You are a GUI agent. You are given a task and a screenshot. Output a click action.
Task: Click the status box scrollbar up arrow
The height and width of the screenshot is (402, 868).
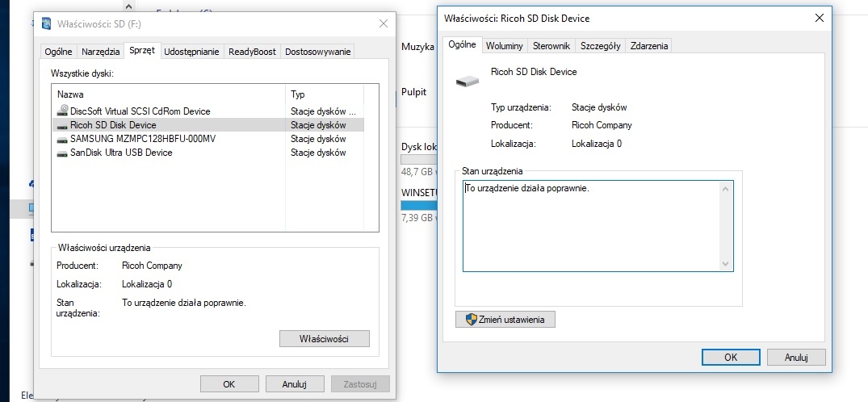(x=726, y=189)
